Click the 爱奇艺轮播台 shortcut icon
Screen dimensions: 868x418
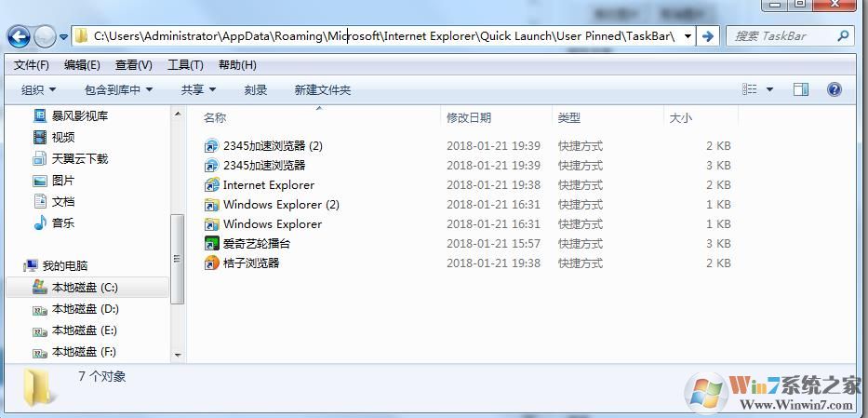[x=211, y=244]
